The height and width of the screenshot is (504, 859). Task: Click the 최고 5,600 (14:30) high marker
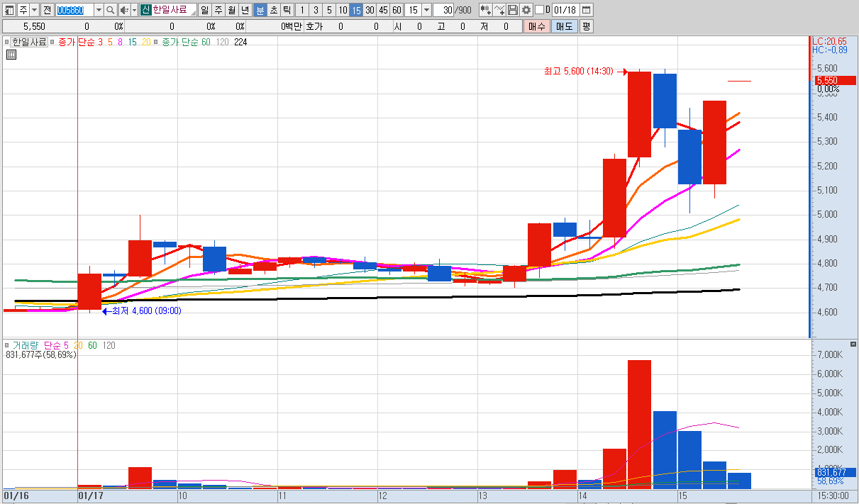click(579, 71)
